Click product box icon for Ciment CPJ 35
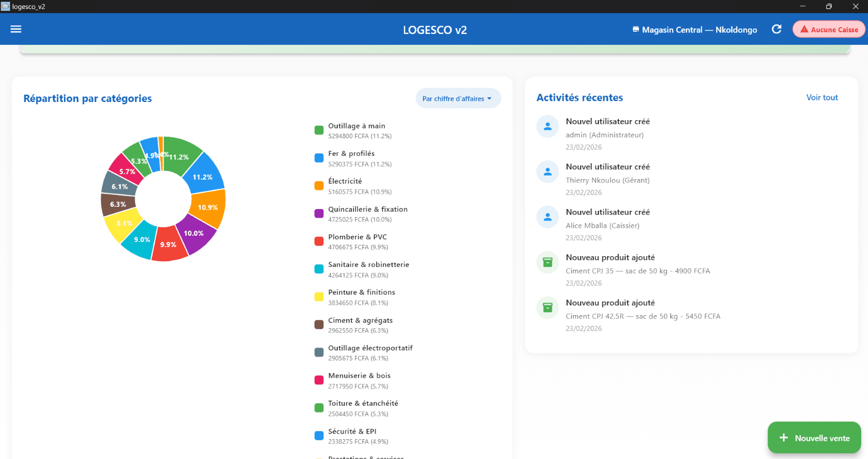 coord(547,262)
